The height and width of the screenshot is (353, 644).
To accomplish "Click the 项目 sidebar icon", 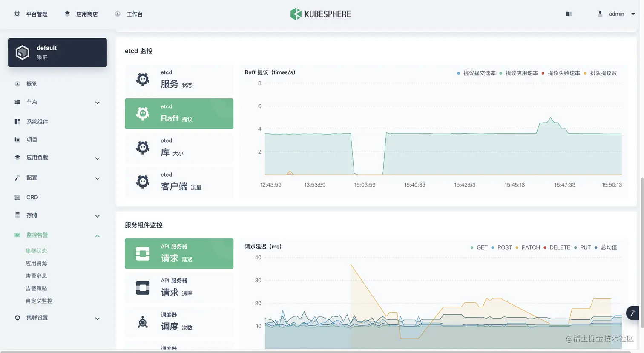I will coord(17,140).
